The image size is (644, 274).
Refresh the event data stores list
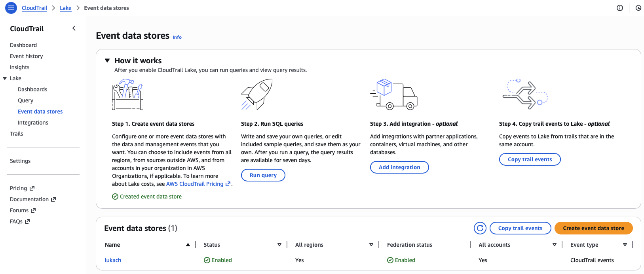tap(480, 228)
